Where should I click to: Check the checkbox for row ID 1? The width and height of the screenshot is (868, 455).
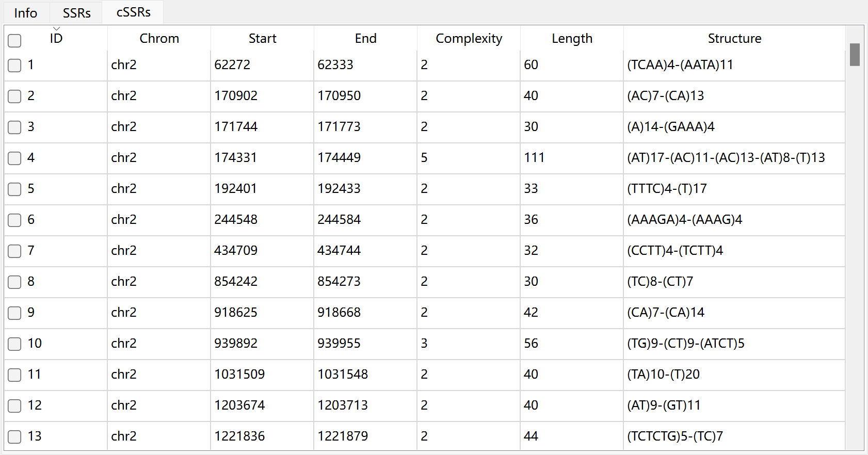14,65
